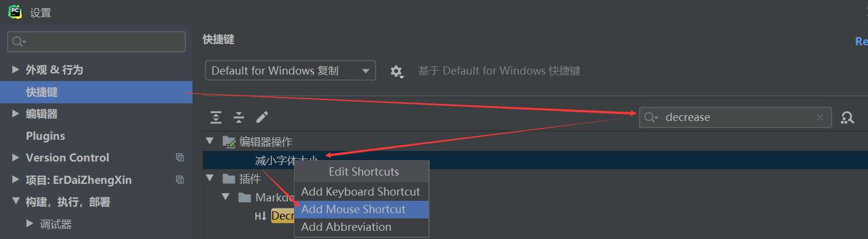This screenshot has width=868, height=239.
Task: Click the copy icon beside 项目: ErDaiZhengXin
Action: [x=180, y=180]
